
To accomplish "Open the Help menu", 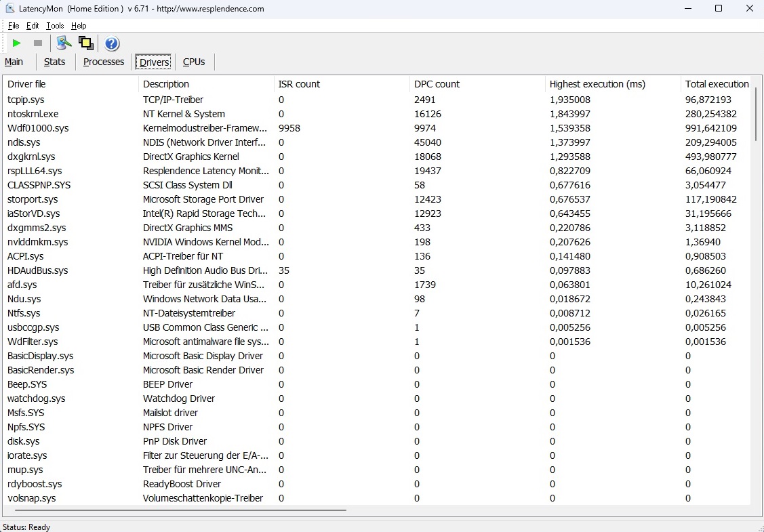I will point(79,26).
